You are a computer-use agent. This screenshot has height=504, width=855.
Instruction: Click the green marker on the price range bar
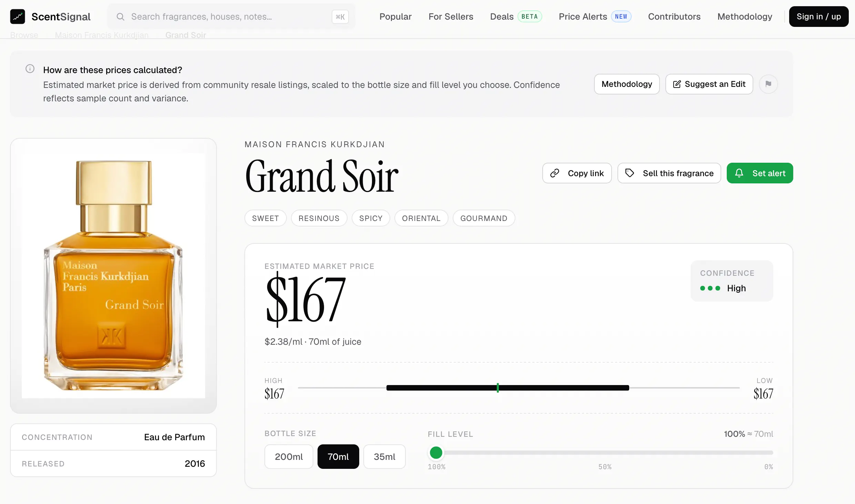tap(497, 388)
